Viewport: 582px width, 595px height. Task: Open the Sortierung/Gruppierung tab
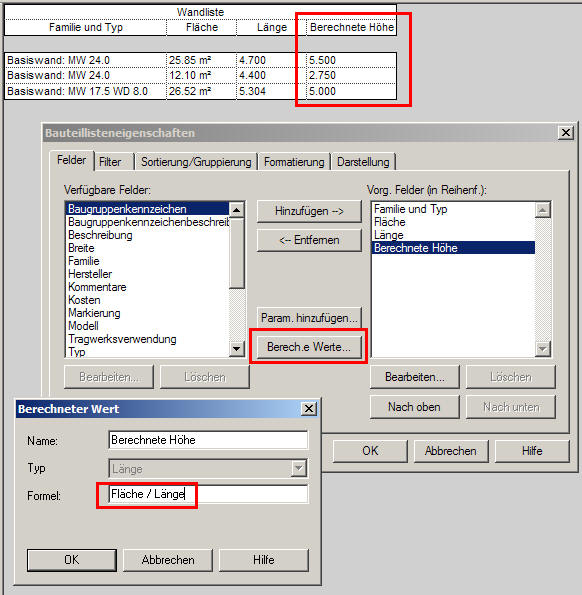coord(196,162)
